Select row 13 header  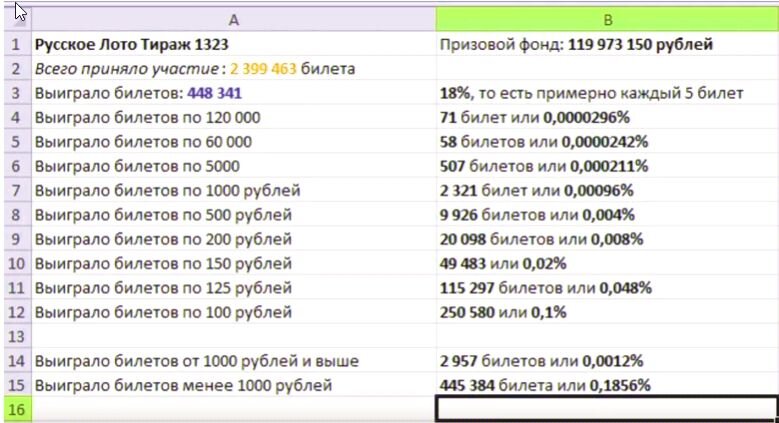coord(17,337)
